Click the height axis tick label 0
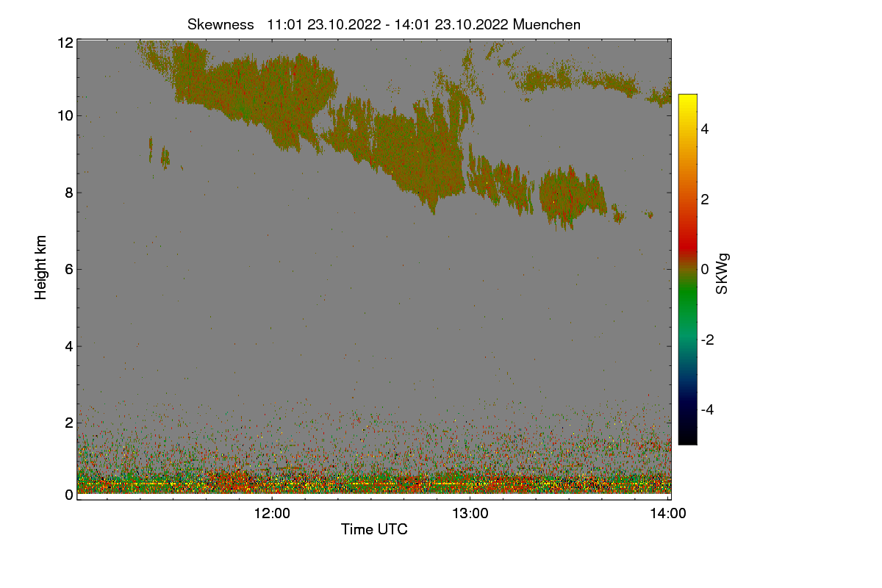Viewport: 882px width, 588px height. pyautogui.click(x=68, y=495)
